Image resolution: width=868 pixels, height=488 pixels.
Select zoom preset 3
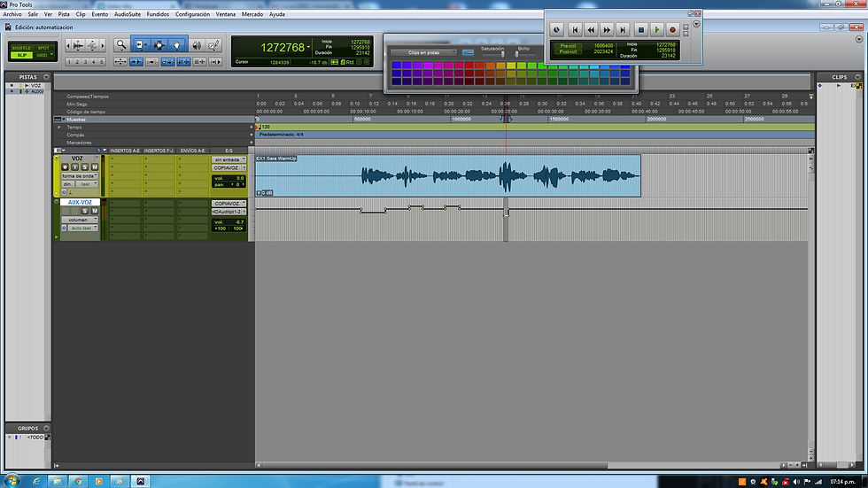(x=85, y=62)
